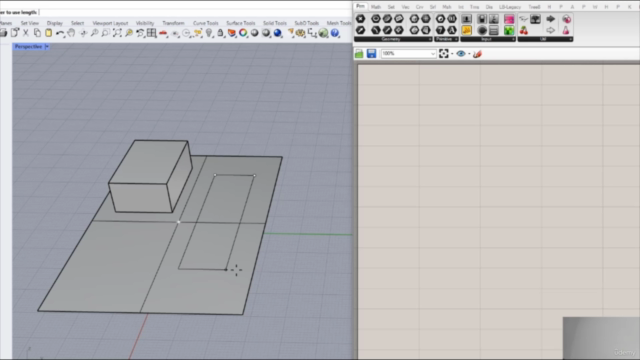The image size is (640, 360).
Task: Open the Math tab in Grasshopper
Action: pyautogui.click(x=376, y=7)
